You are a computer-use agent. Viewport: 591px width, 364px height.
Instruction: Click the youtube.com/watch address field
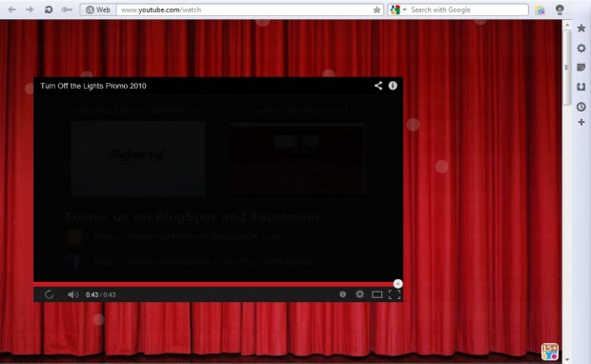(x=245, y=10)
